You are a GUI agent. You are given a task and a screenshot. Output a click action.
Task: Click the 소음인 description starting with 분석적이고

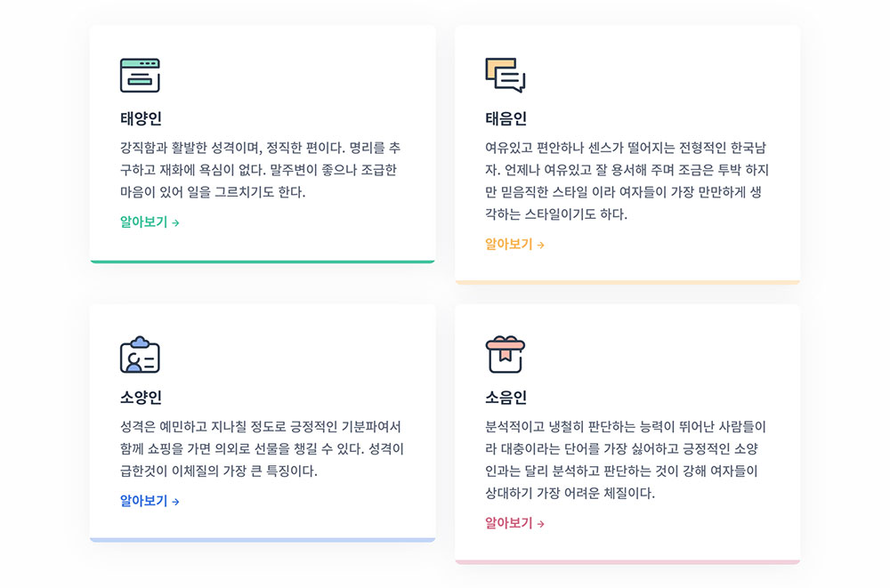pyautogui.click(x=626, y=460)
